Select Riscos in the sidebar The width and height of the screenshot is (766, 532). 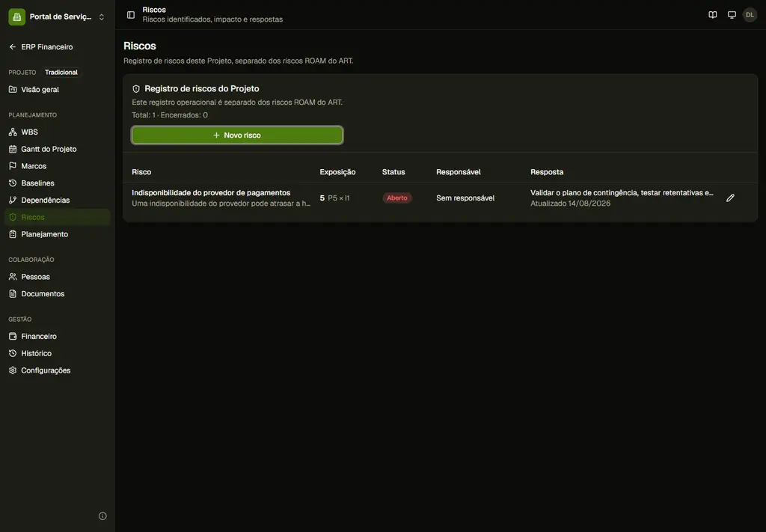click(x=57, y=217)
